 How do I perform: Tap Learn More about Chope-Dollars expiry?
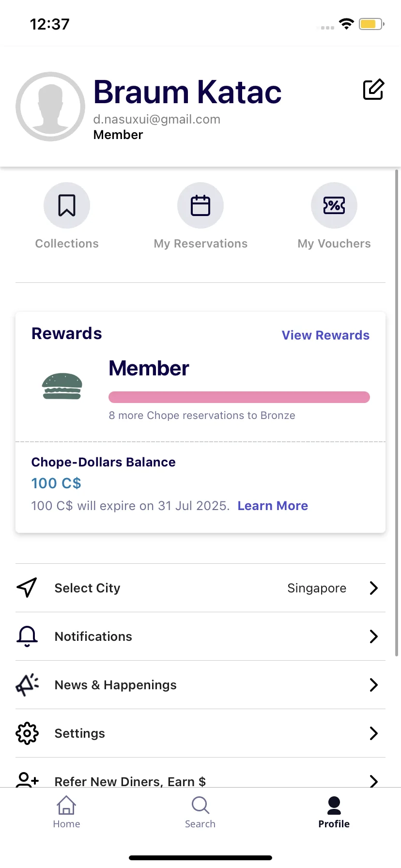(x=273, y=506)
